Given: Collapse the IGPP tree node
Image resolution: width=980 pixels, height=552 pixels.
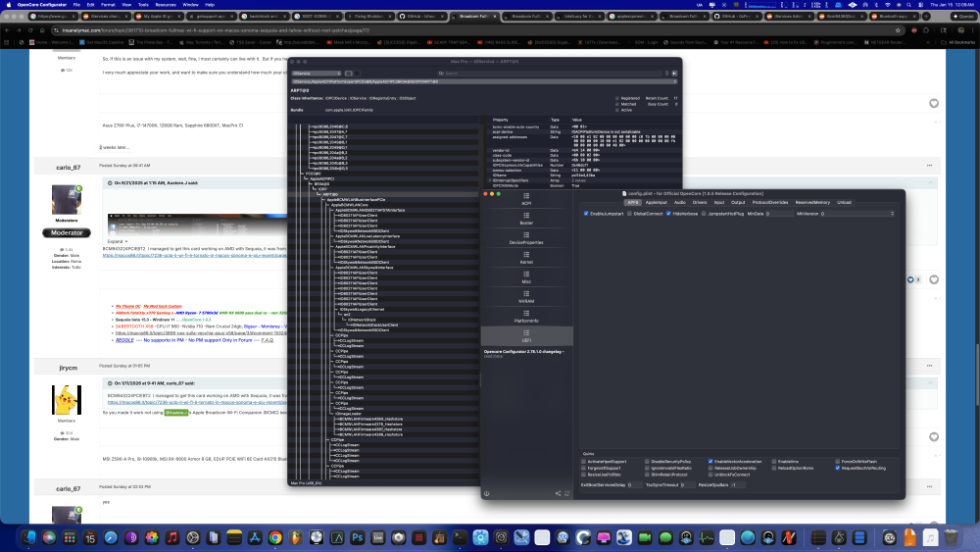Looking at the screenshot, I should [316, 189].
